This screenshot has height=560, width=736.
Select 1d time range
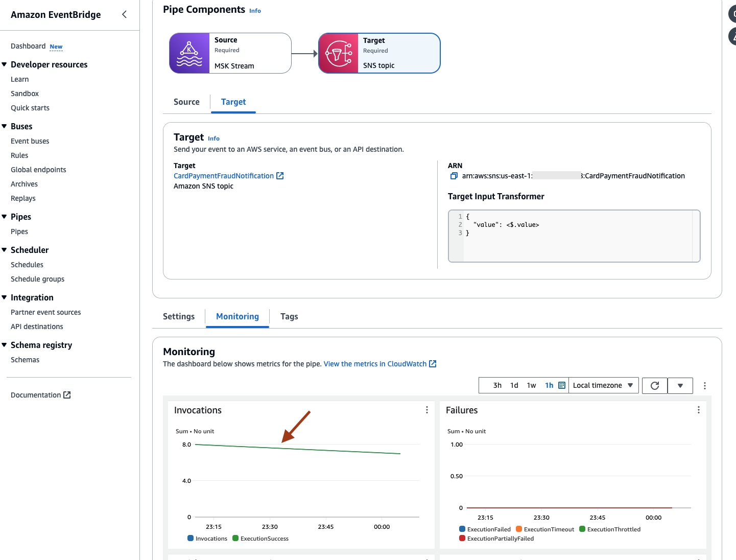[x=514, y=385]
